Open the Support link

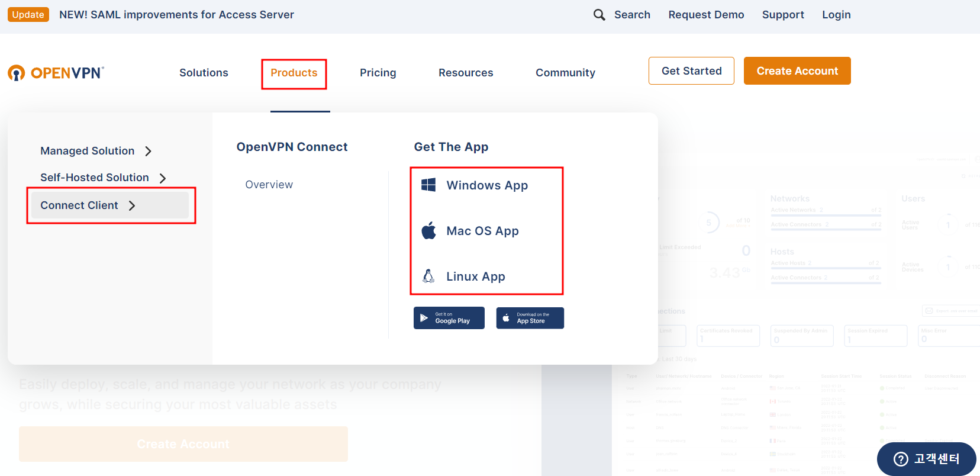[x=783, y=15]
